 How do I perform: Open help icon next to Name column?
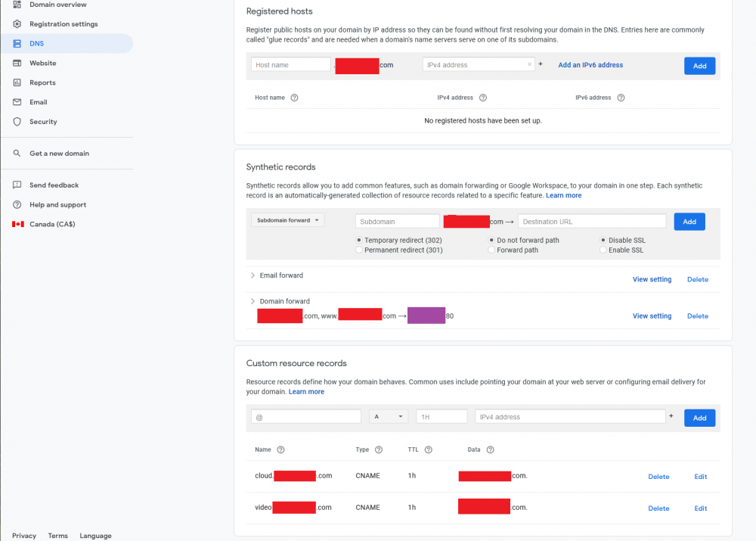click(x=280, y=449)
